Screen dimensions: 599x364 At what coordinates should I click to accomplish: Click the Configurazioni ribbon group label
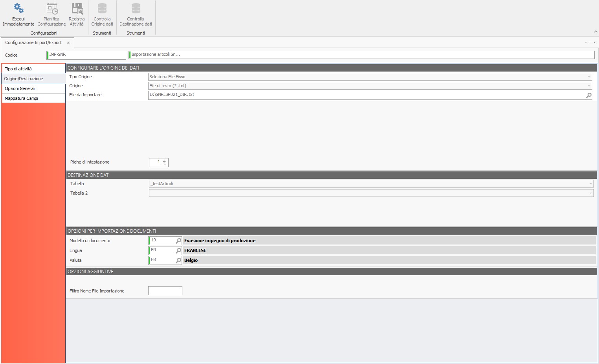coord(44,33)
